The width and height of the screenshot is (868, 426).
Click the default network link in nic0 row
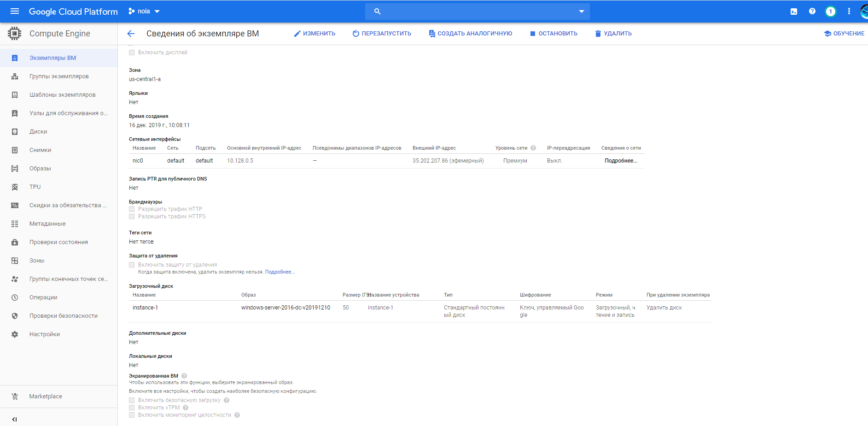coord(175,161)
